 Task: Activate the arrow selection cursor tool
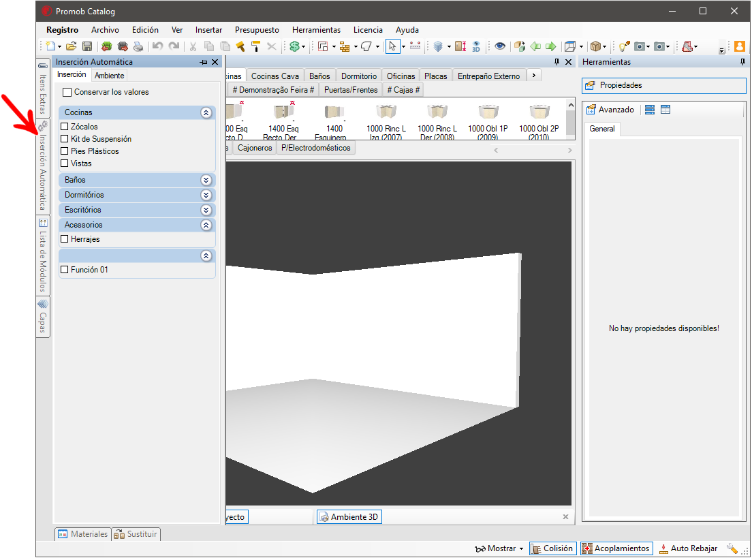coord(392,46)
